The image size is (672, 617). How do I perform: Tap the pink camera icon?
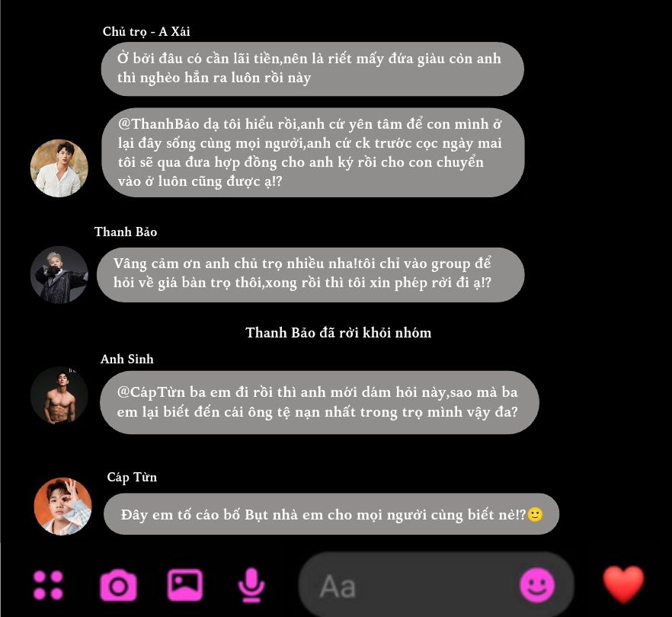[x=118, y=585]
